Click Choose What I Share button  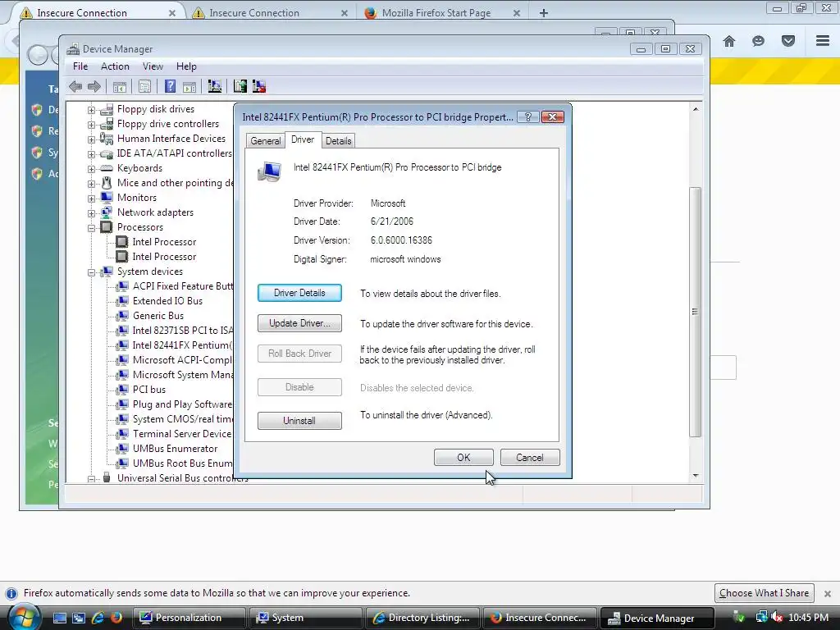click(x=764, y=593)
